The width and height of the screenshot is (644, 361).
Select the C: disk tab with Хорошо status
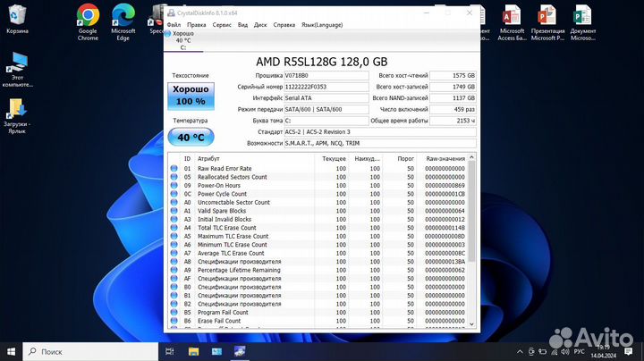[x=183, y=40]
